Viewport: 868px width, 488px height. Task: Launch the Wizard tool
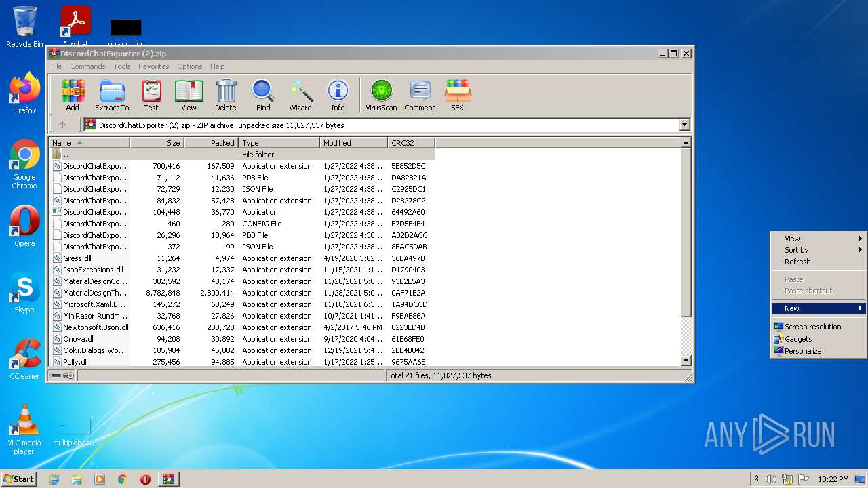tap(300, 95)
